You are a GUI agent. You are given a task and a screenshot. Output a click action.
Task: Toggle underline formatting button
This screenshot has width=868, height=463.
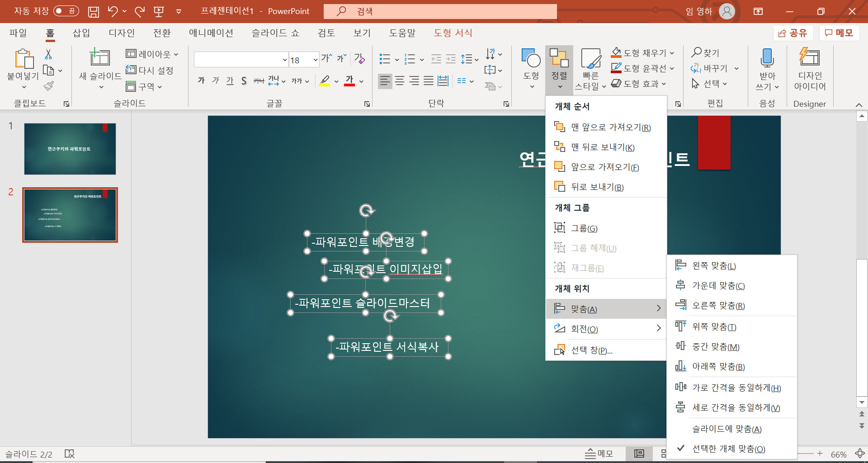pos(230,80)
